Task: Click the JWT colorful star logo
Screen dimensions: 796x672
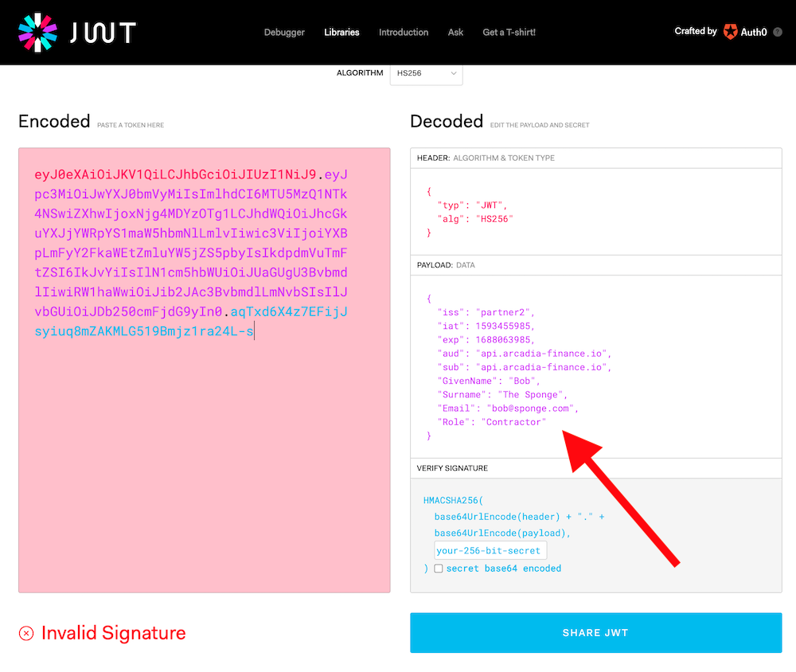Action: point(37,33)
